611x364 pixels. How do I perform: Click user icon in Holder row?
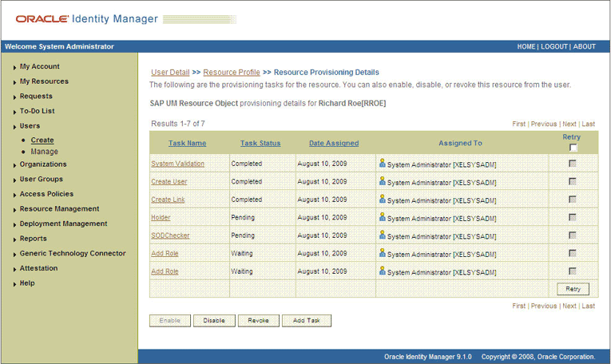click(383, 217)
